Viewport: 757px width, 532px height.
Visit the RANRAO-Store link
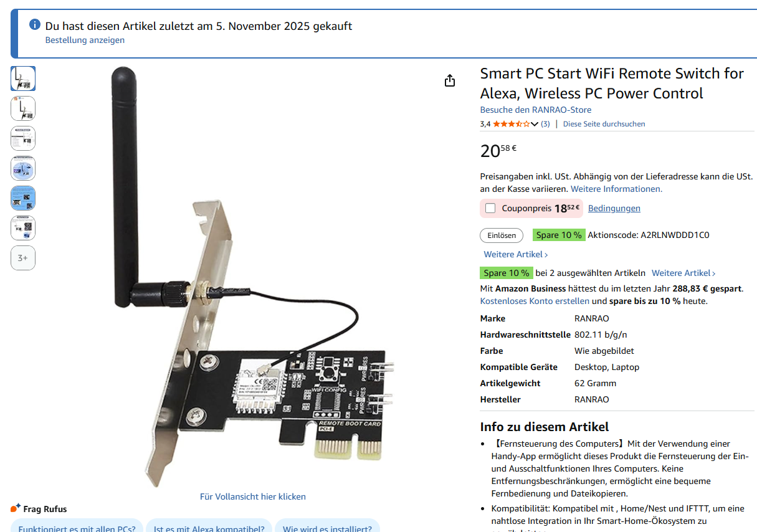coord(535,110)
